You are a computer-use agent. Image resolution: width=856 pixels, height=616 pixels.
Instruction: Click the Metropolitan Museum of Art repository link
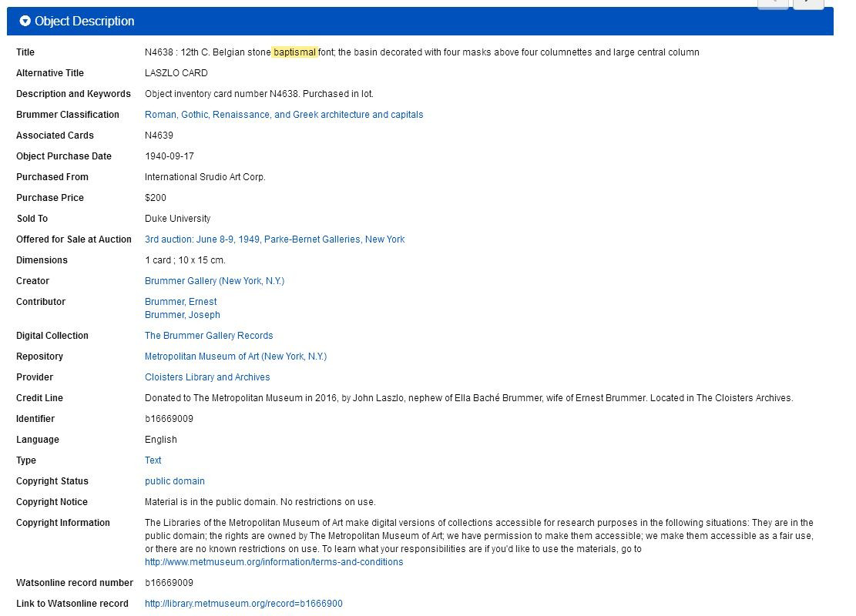tap(235, 357)
